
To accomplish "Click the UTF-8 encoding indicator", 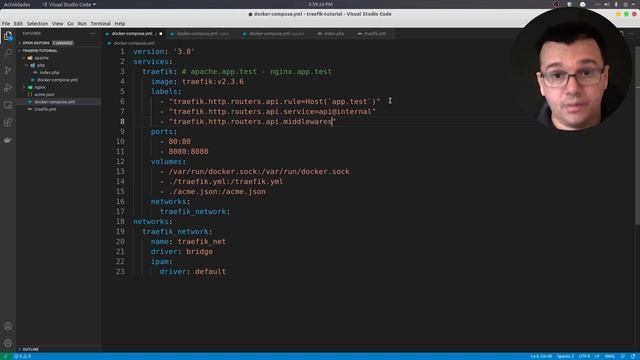I will coord(584,356).
